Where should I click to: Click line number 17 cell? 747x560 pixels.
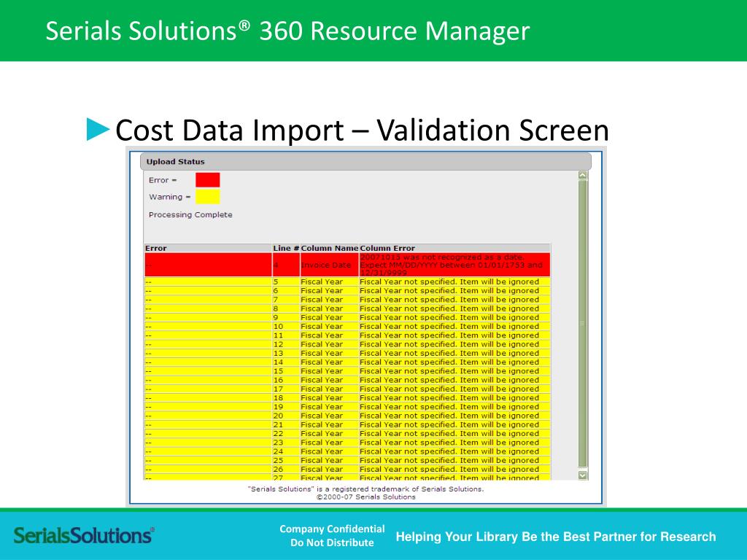coord(286,389)
